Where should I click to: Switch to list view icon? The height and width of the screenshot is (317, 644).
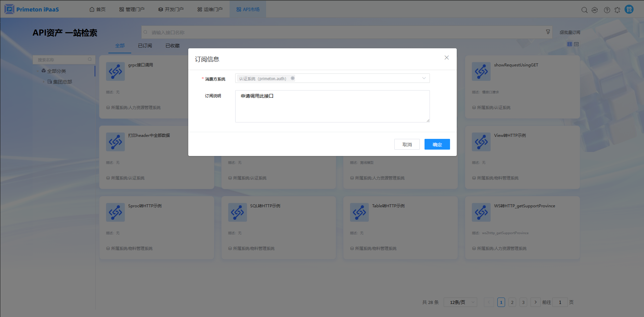(577, 44)
